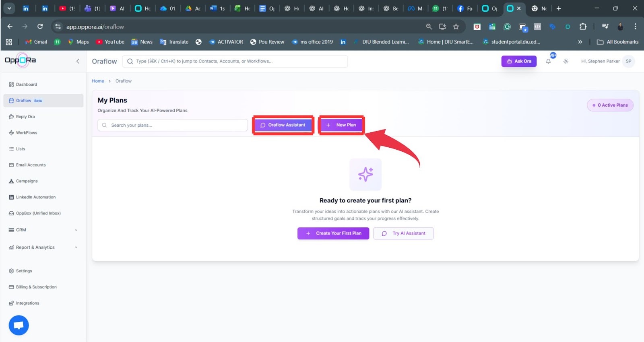644x342 pixels.
Task: Click the notifications bell icon
Action: click(x=548, y=62)
